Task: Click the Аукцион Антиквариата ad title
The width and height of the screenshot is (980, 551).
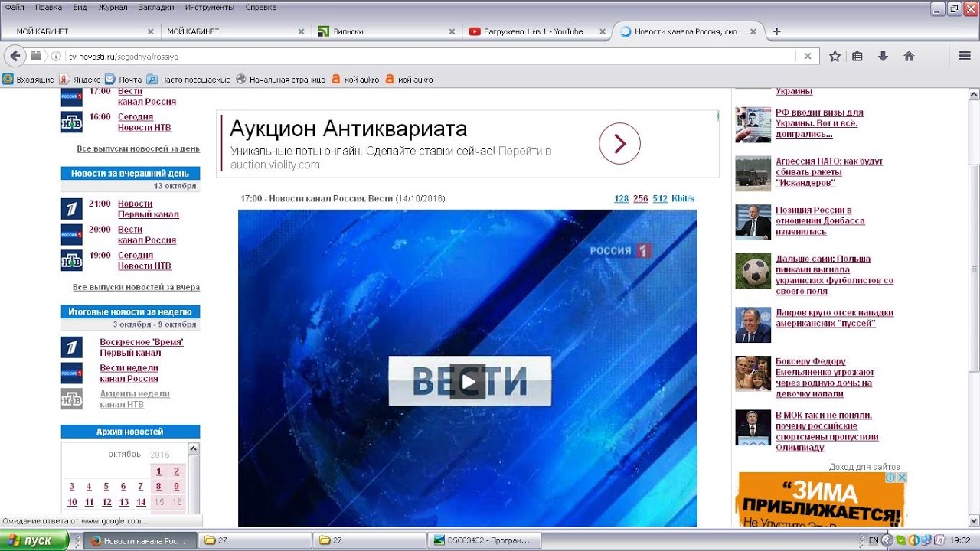Action: click(348, 129)
